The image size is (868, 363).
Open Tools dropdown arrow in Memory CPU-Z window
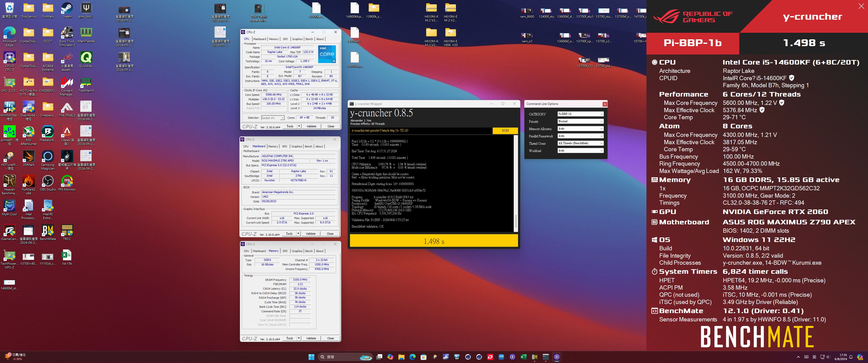click(x=299, y=338)
